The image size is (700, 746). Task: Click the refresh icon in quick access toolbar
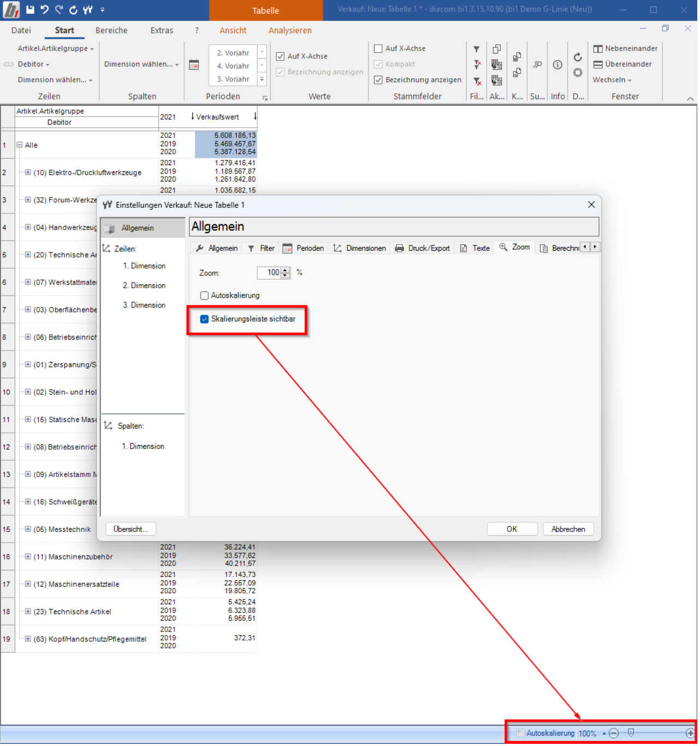tap(73, 10)
